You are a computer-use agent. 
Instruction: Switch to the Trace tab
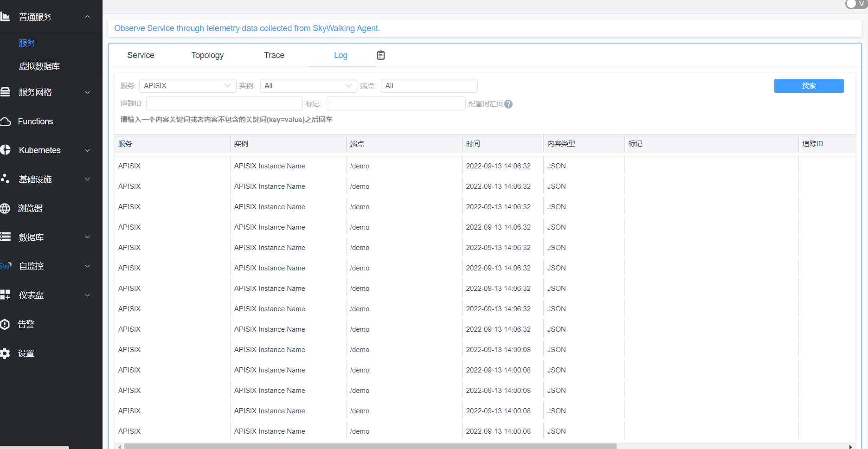pyautogui.click(x=274, y=55)
